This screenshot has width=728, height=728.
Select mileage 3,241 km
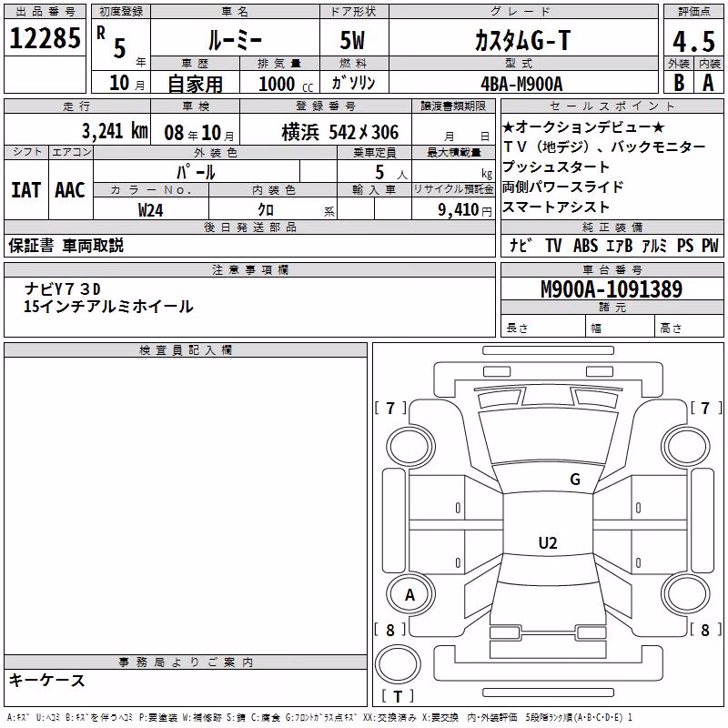(116, 131)
